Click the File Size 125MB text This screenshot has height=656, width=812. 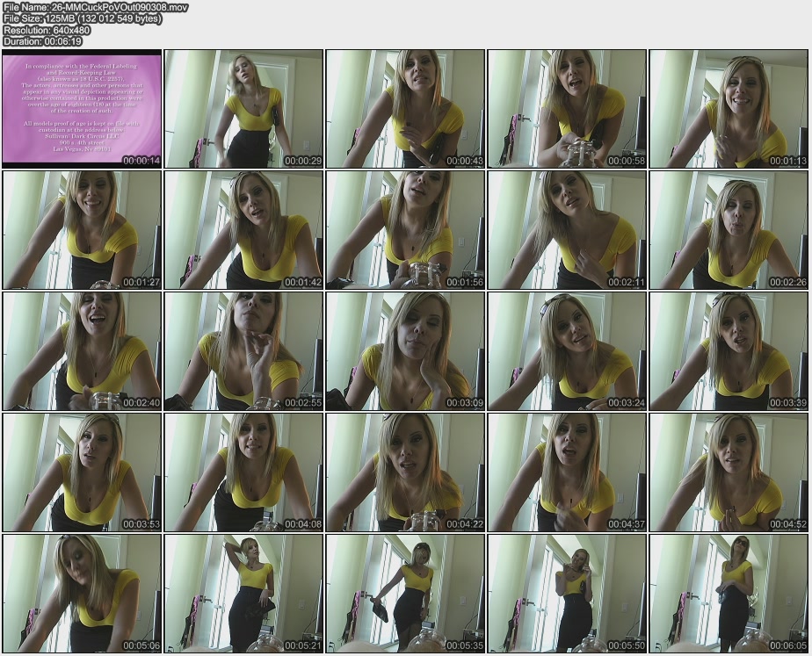(83, 18)
